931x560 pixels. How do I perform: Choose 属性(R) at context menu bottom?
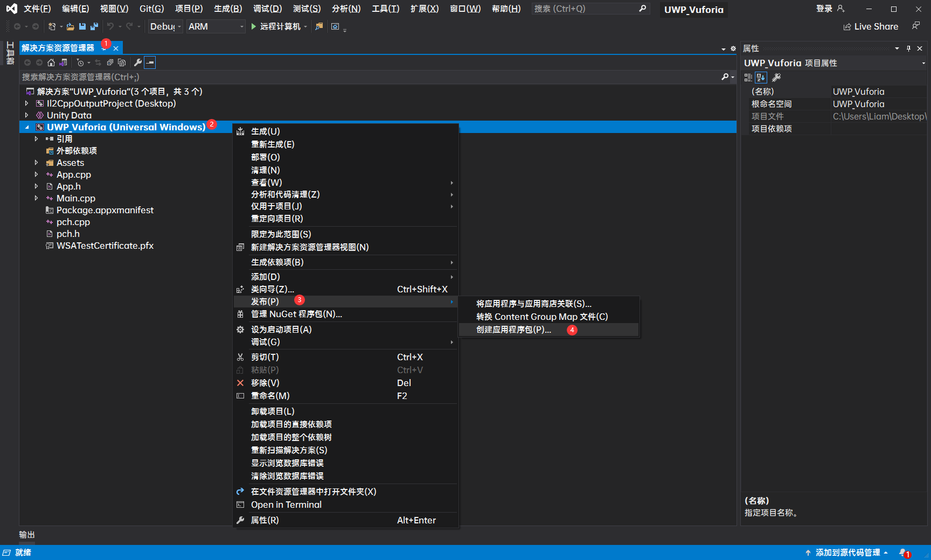[345, 520]
